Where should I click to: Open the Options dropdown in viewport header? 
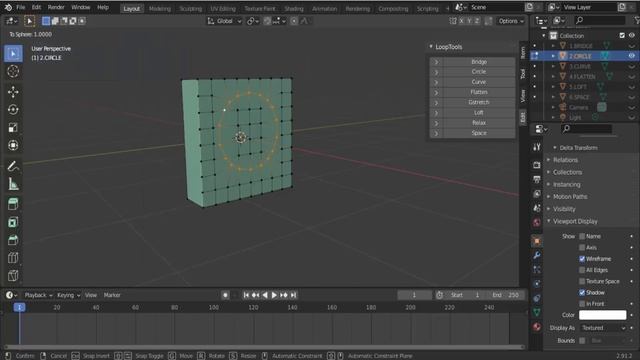point(511,21)
